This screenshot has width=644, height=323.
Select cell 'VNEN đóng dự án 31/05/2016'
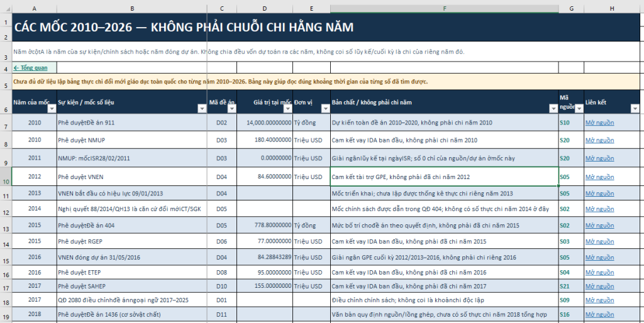(x=132, y=258)
